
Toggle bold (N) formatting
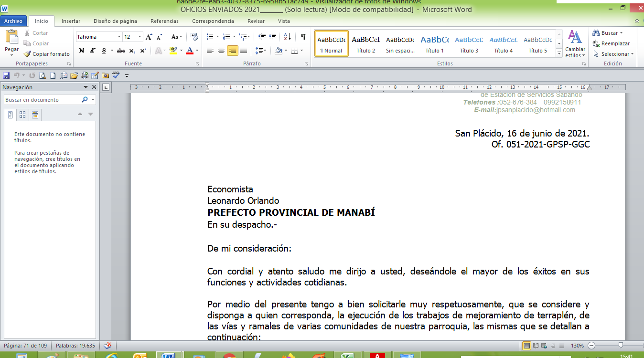tap(82, 51)
